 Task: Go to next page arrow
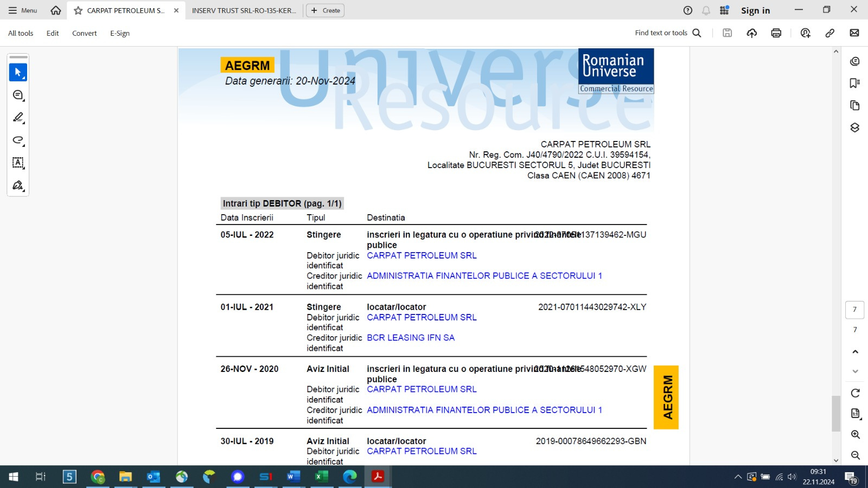(855, 371)
